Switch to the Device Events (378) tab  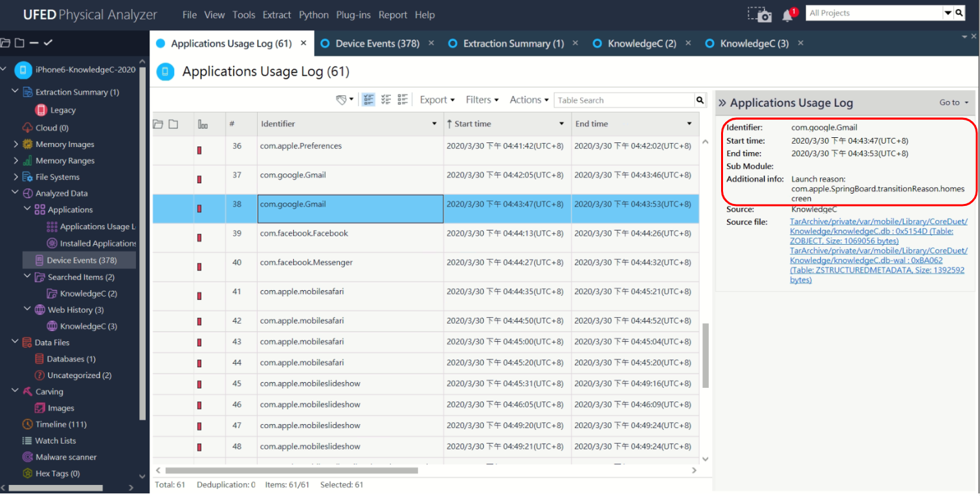tap(377, 43)
